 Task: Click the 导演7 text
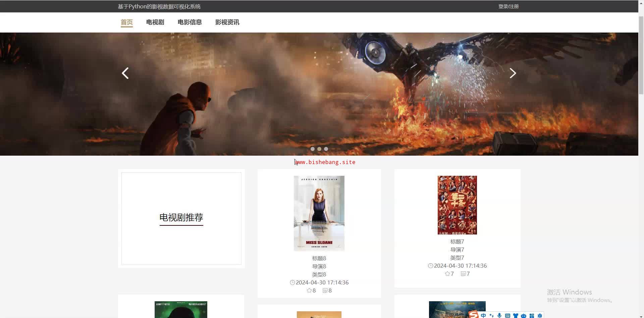coord(457,250)
